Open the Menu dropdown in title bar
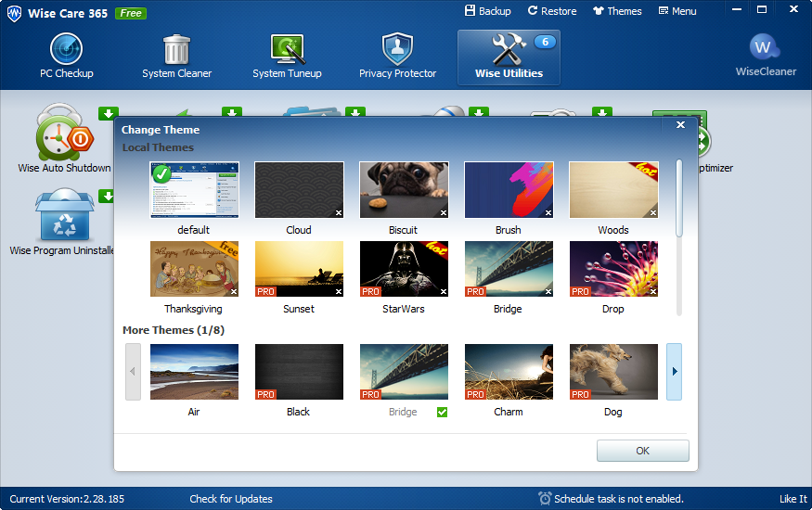Screen dimensions: 812x510 pos(677,11)
